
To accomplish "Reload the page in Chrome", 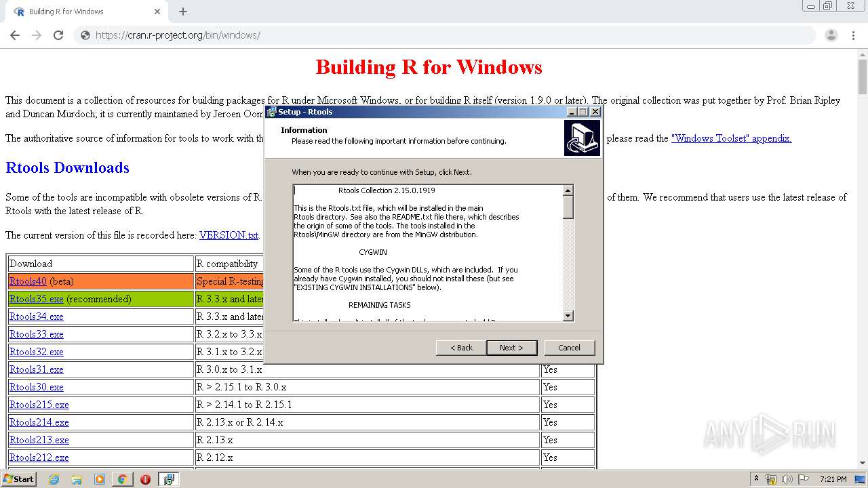I will [58, 35].
